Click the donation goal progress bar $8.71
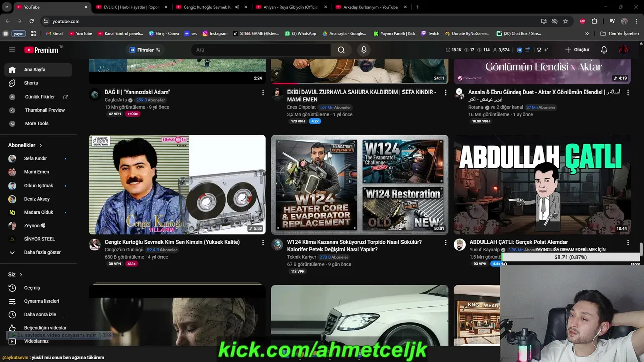The height and width of the screenshot is (362, 644). tap(571, 257)
